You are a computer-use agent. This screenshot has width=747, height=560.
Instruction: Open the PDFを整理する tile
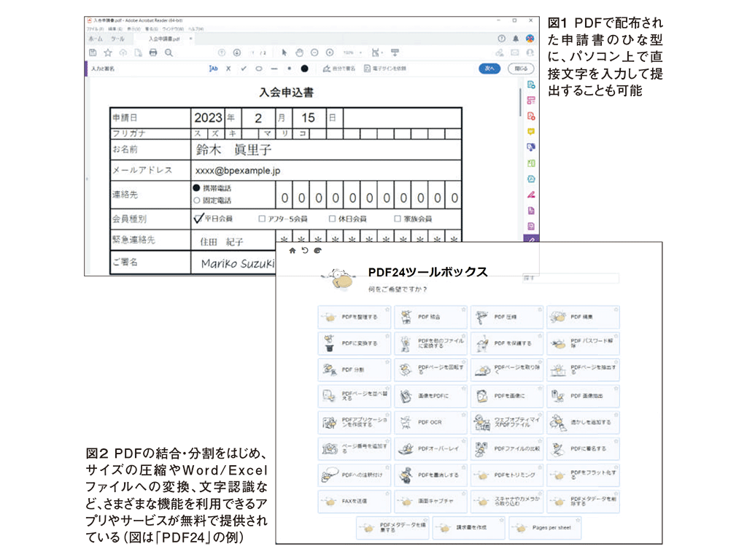(x=355, y=317)
